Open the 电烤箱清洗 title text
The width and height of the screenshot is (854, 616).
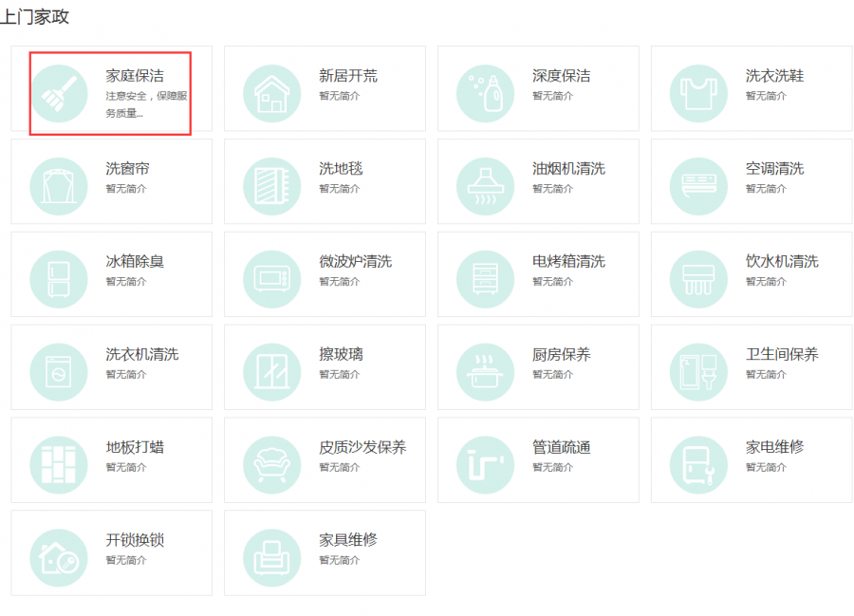point(568,261)
